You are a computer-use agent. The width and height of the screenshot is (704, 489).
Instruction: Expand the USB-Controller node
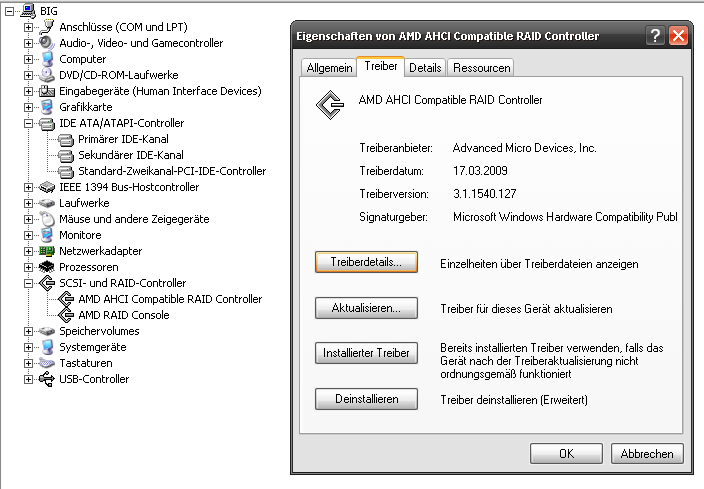(28, 379)
